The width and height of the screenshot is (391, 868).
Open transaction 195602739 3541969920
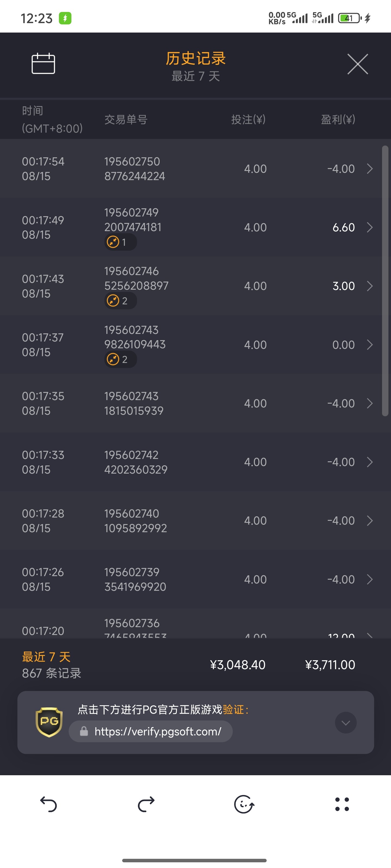pyautogui.click(x=135, y=579)
